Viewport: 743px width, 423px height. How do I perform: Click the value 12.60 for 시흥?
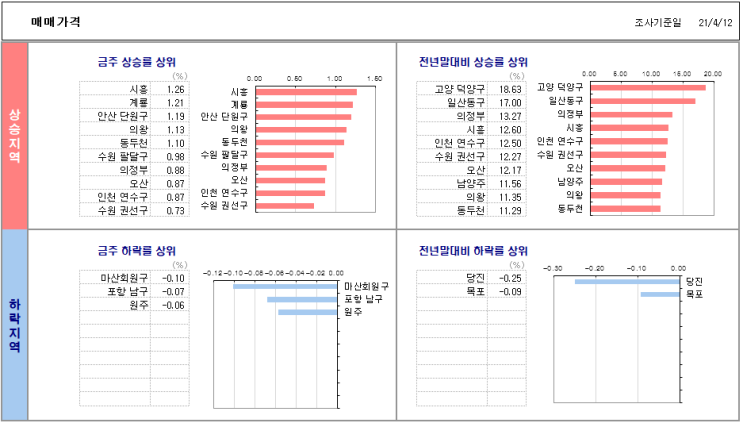point(510,130)
